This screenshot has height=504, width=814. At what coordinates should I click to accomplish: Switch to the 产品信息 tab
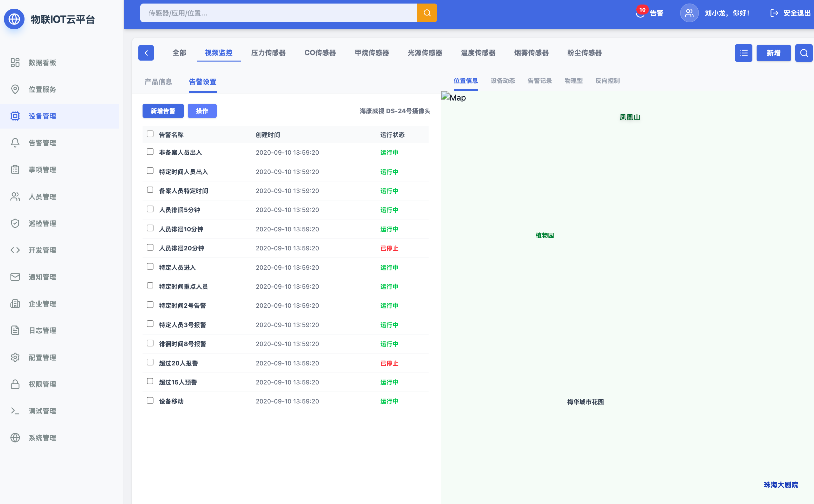coord(158,82)
